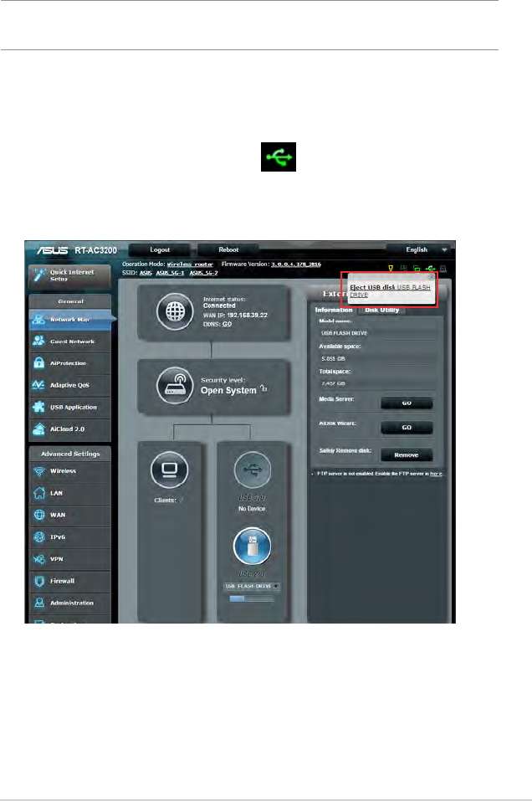Close the Eject USB disk popup
The width and height of the screenshot is (532, 801).
[431, 277]
